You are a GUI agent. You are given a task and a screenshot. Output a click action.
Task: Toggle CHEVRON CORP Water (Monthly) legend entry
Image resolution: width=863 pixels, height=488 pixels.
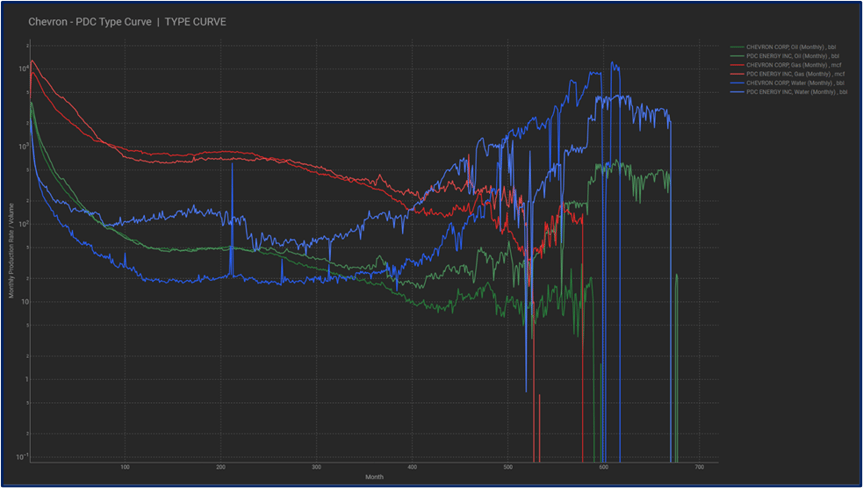pyautogui.click(x=787, y=83)
